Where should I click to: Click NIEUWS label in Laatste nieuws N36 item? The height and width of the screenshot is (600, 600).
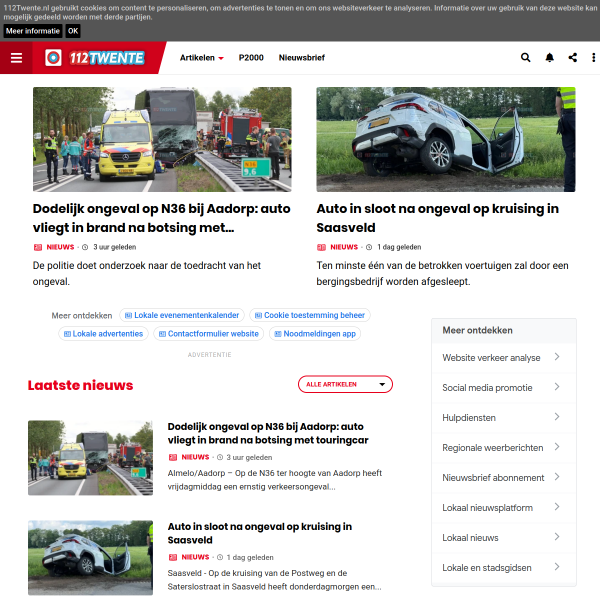pyautogui.click(x=195, y=457)
